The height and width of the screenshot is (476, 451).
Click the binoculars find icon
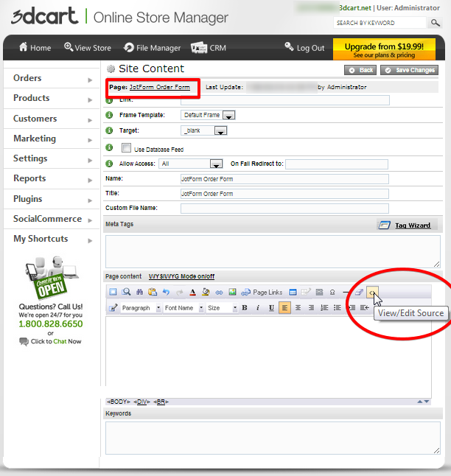(x=139, y=293)
